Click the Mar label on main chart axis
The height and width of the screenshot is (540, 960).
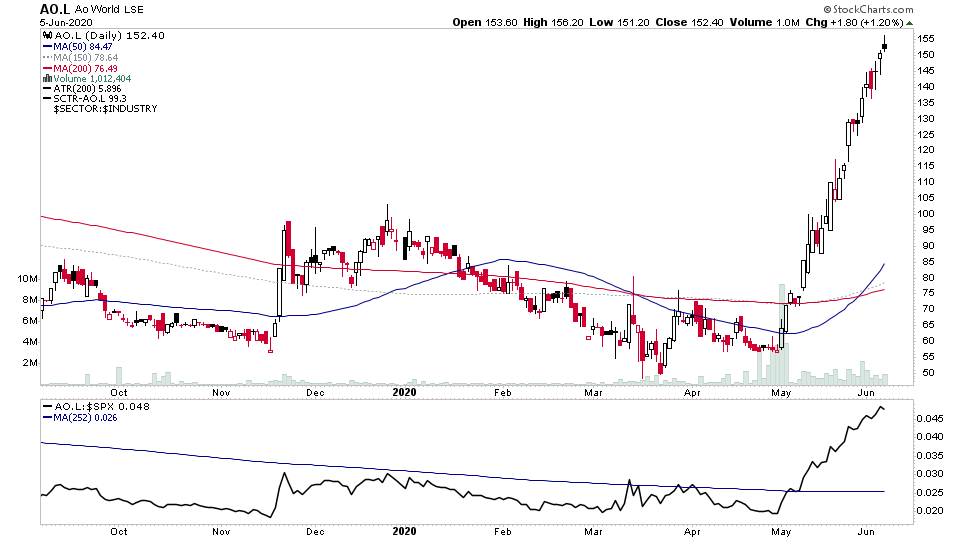[593, 392]
